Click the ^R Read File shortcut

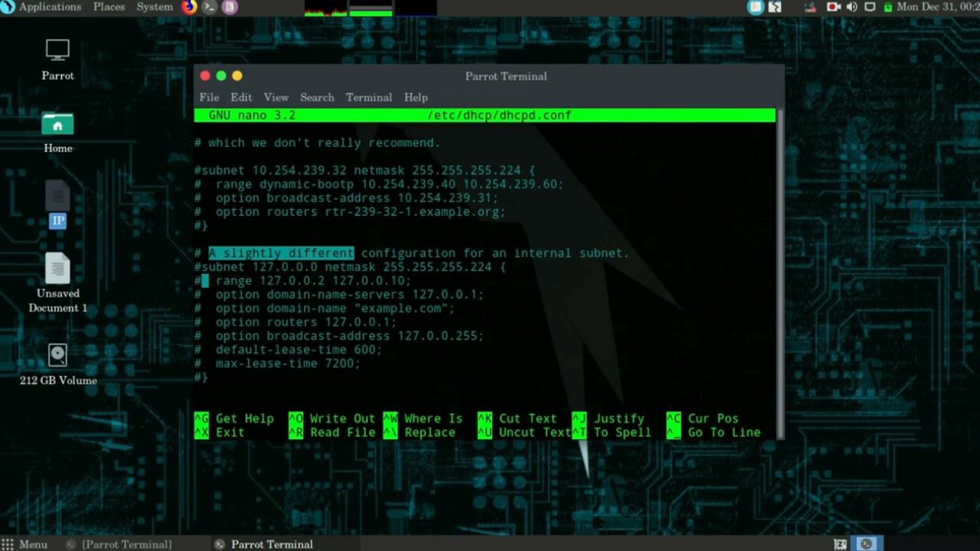[332, 432]
